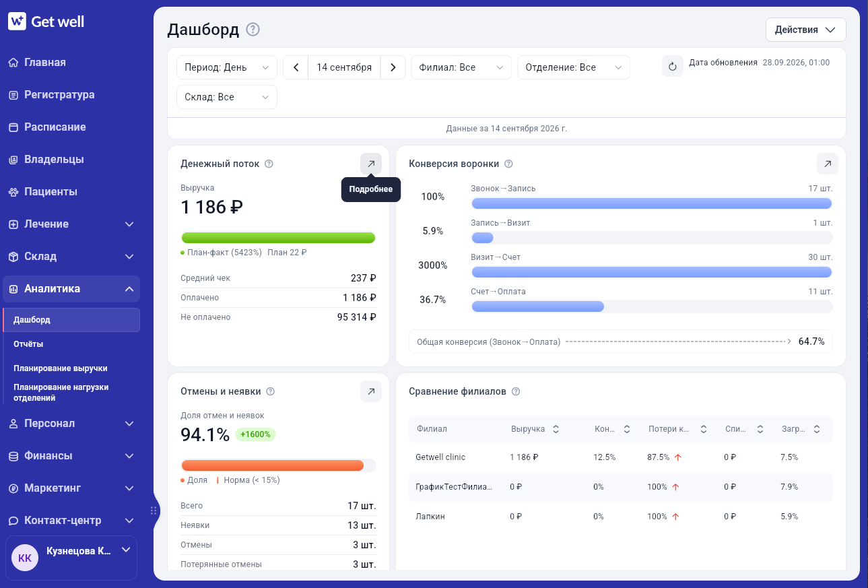Refresh dashboard data with the reload icon
The image size is (868, 588).
[x=672, y=67]
